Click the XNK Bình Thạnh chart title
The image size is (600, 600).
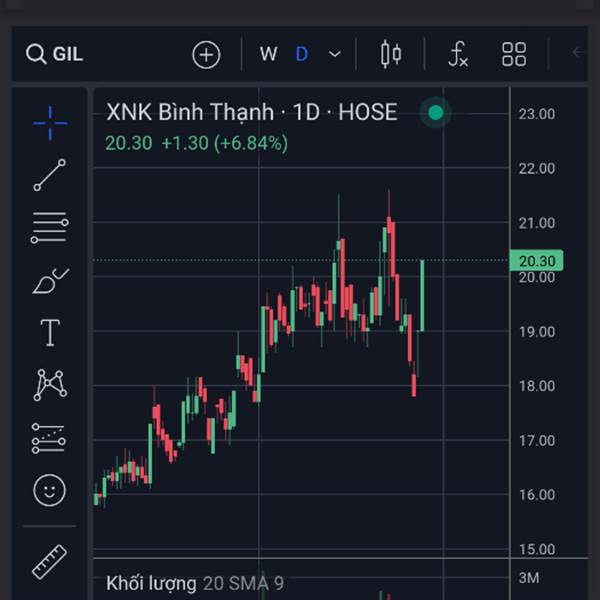pos(251,112)
